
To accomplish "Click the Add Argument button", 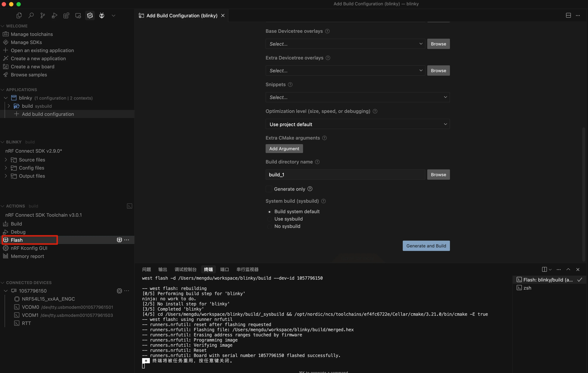I will tap(284, 149).
